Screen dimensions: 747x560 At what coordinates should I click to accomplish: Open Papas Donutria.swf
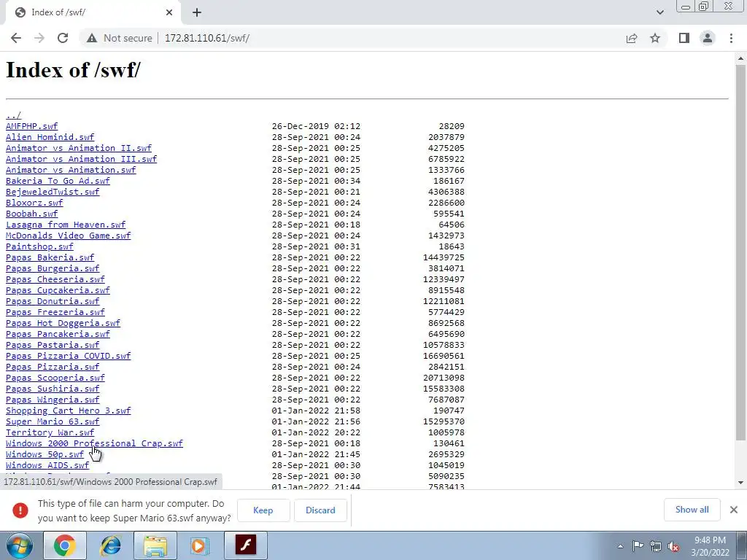pyautogui.click(x=53, y=301)
